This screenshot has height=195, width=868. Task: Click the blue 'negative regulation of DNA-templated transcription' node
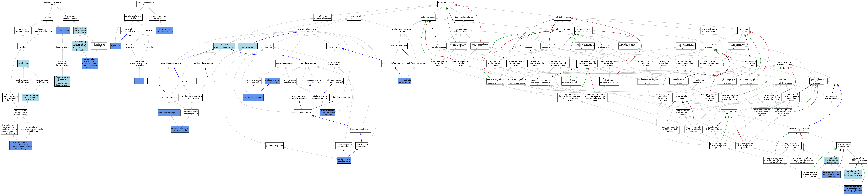[x=831, y=174]
